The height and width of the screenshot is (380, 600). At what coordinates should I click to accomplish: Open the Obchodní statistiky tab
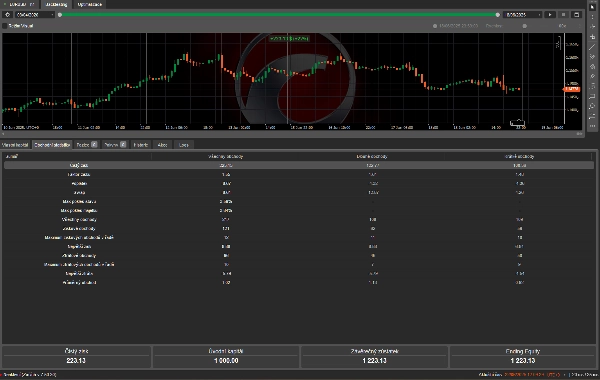coord(52,145)
